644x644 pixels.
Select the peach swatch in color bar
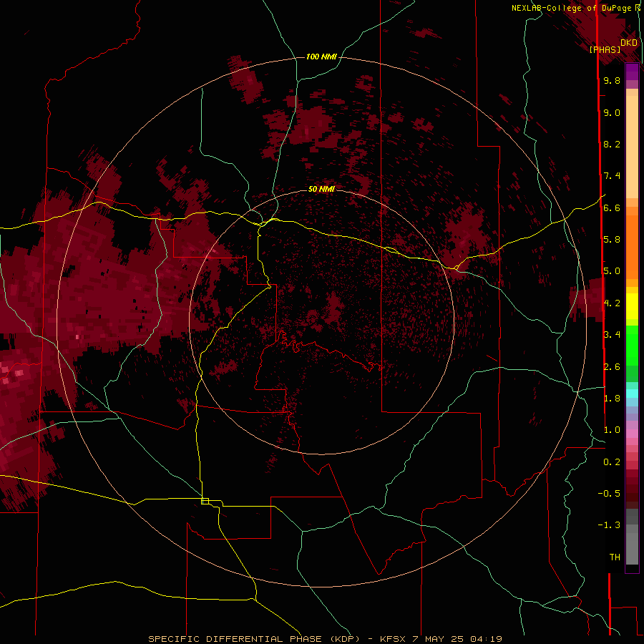click(x=632, y=147)
